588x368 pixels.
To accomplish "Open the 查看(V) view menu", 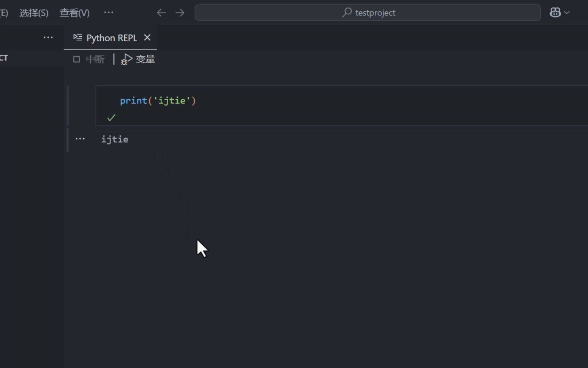I will pyautogui.click(x=74, y=12).
